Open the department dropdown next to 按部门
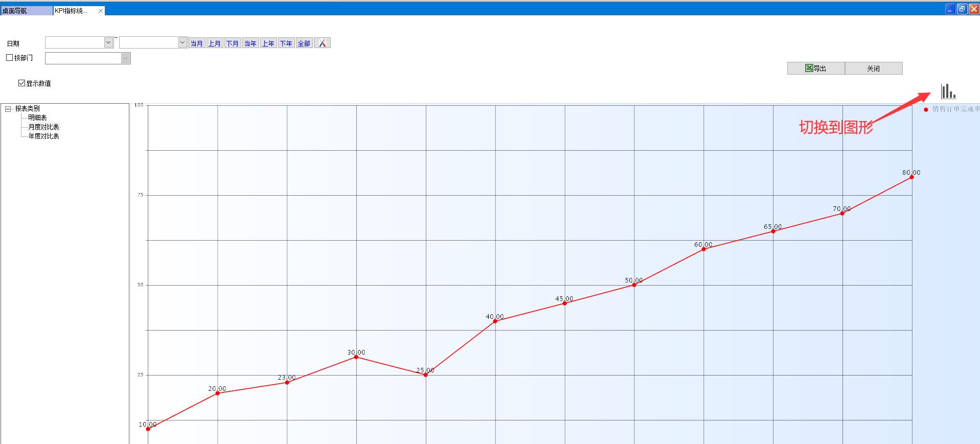The width and height of the screenshot is (980, 444). coord(125,58)
